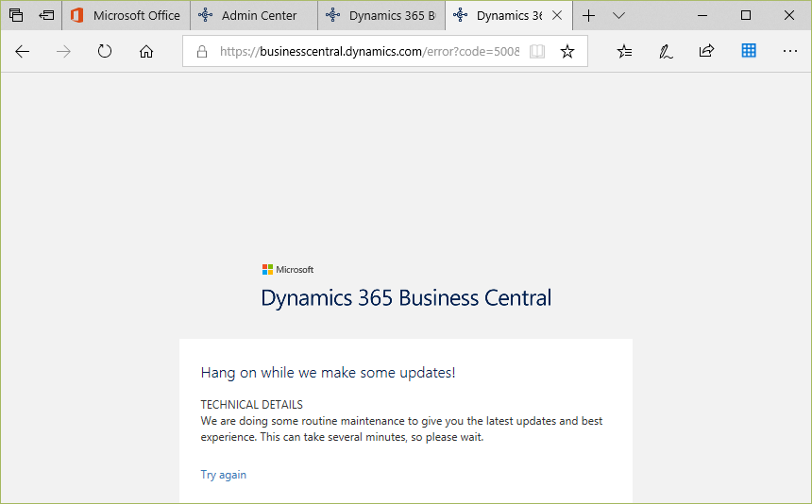This screenshot has width=812, height=504.
Task: Click the Microsoft logo
Action: click(287, 270)
